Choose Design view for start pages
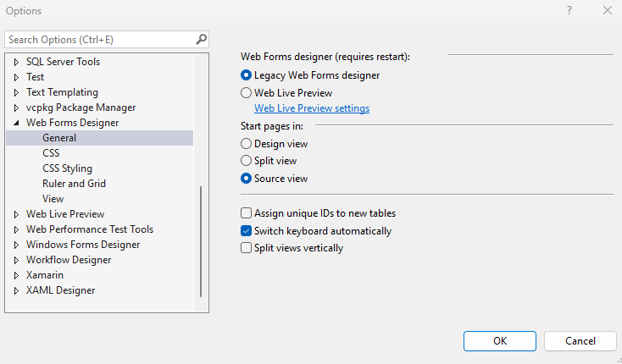Viewport: 622px width, 364px height. click(x=247, y=145)
